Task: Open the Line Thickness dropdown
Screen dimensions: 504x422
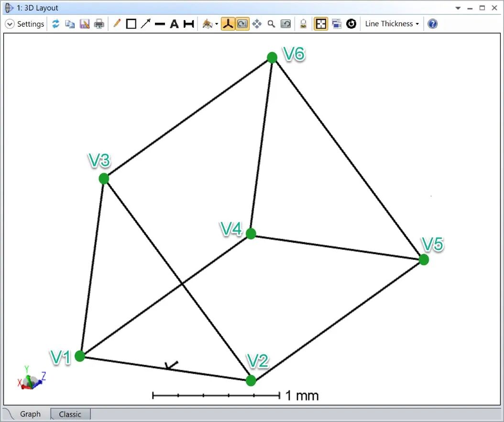Action: [392, 24]
